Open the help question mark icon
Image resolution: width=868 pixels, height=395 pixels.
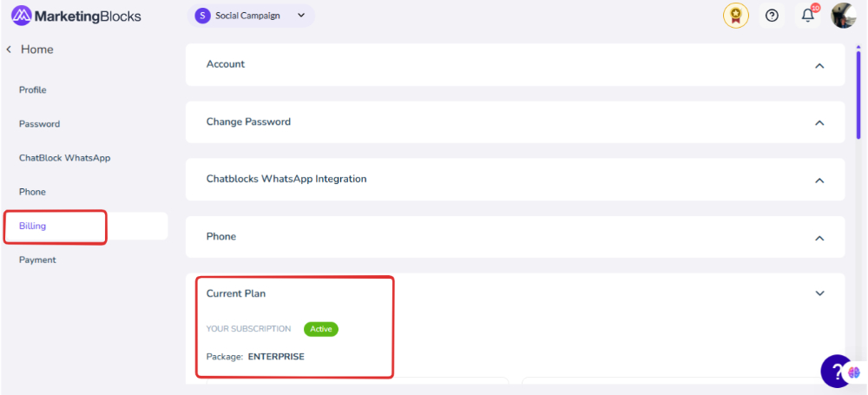772,16
